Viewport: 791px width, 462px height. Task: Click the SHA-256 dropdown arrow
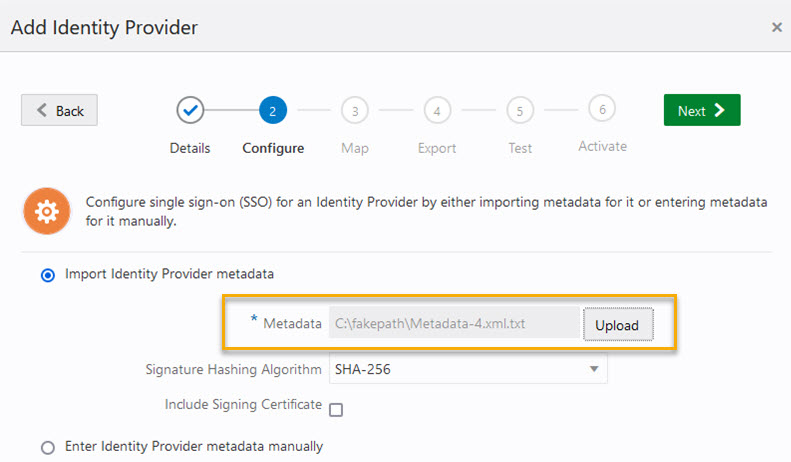[x=594, y=369]
